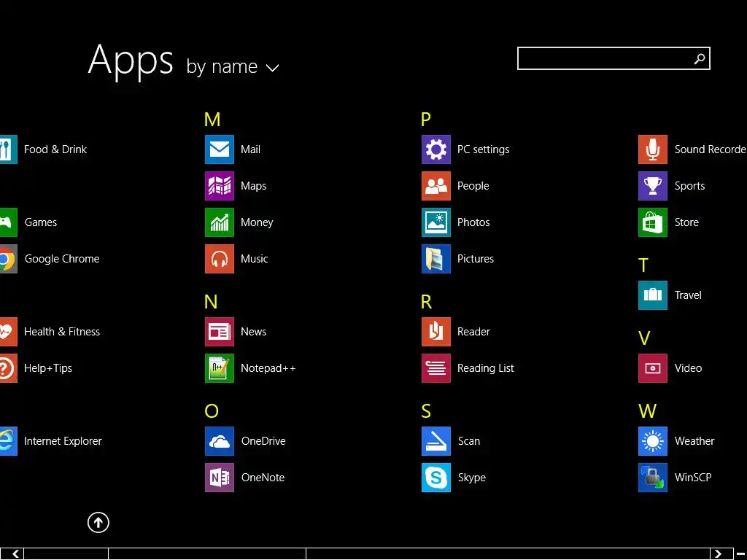The width and height of the screenshot is (747, 560).
Task: Open the People app icon
Action: point(436,186)
